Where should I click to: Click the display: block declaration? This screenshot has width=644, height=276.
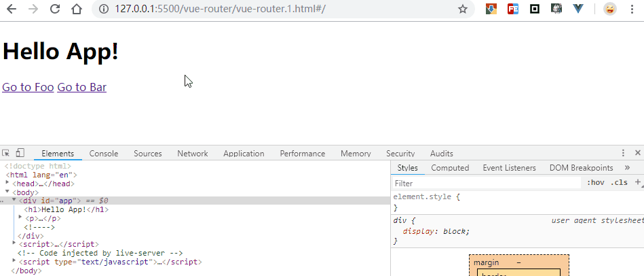coord(436,231)
